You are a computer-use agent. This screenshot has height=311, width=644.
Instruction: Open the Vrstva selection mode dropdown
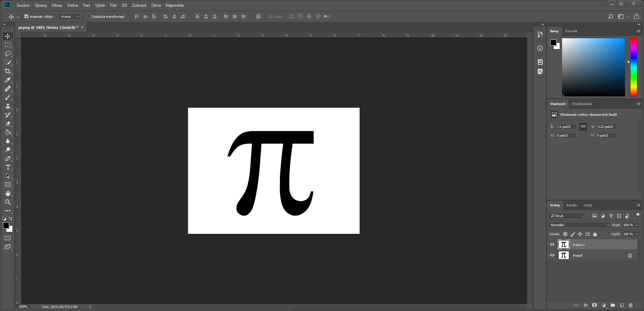[x=69, y=16]
